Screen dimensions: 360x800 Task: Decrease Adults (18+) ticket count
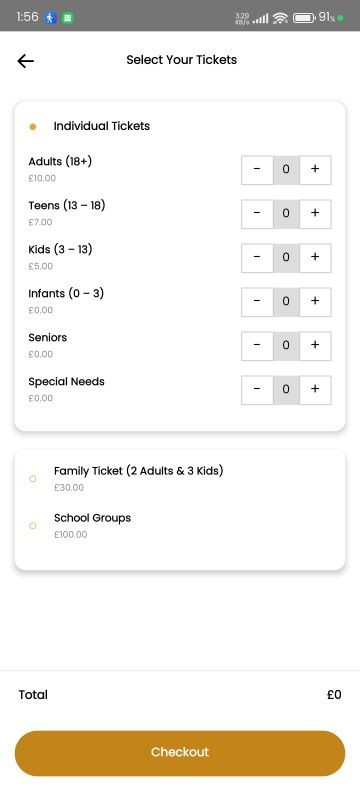[x=257, y=170]
